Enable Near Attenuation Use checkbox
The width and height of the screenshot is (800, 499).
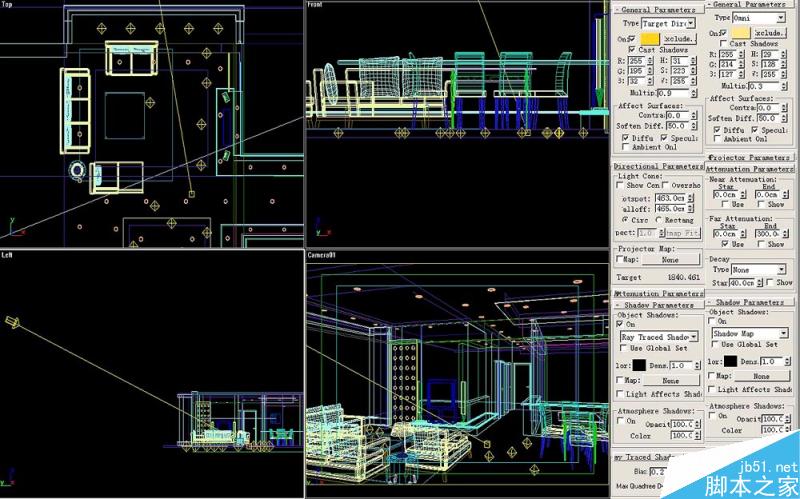[x=724, y=204]
